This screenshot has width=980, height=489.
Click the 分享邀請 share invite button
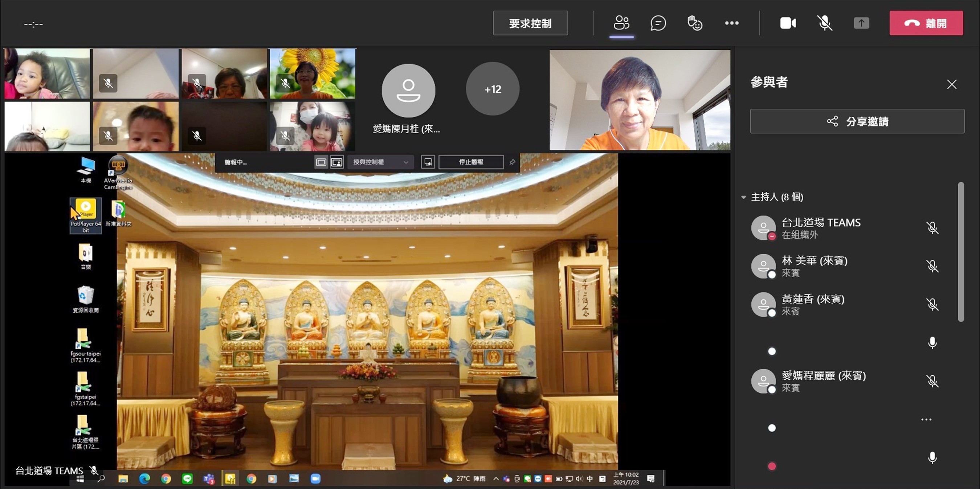tap(857, 121)
